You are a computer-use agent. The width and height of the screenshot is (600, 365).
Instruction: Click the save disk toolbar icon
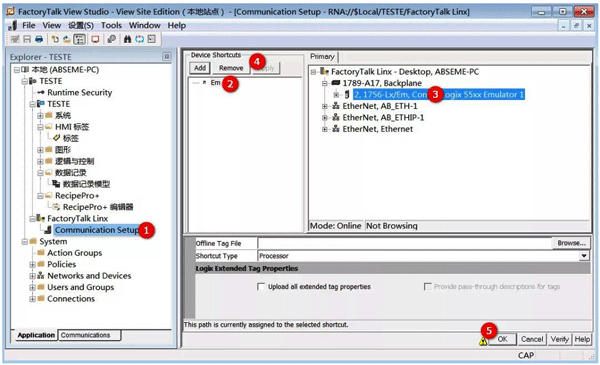coord(27,39)
